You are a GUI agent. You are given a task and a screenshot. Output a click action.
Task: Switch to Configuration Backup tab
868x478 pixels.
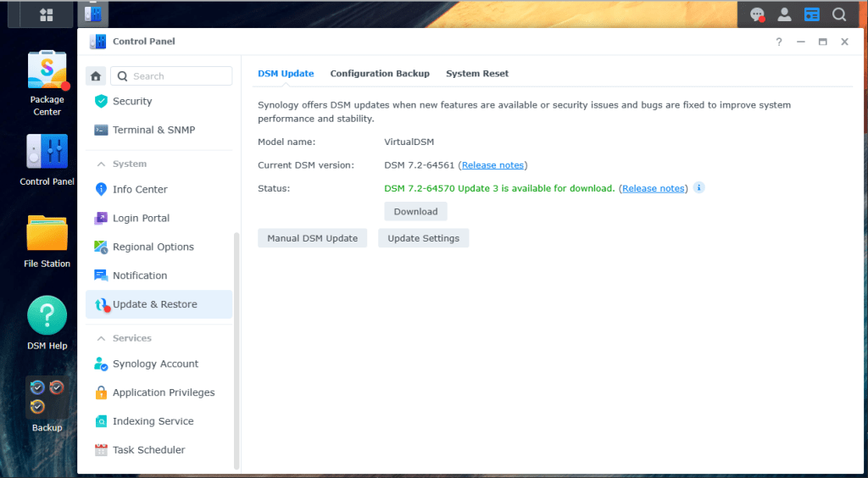pos(380,74)
